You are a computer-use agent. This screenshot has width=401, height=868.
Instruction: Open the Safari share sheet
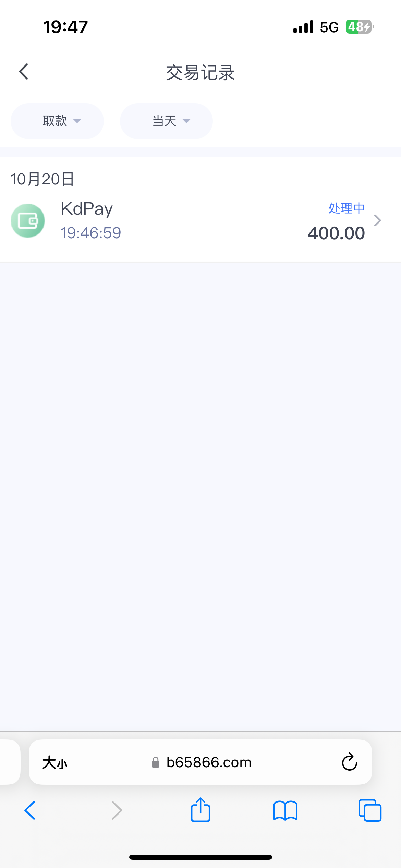pos(200,810)
